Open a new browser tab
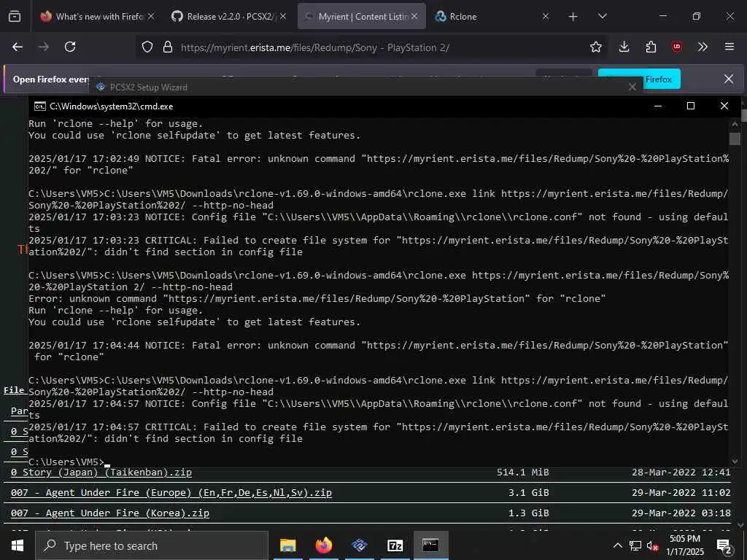The width and height of the screenshot is (747, 560). (x=573, y=17)
